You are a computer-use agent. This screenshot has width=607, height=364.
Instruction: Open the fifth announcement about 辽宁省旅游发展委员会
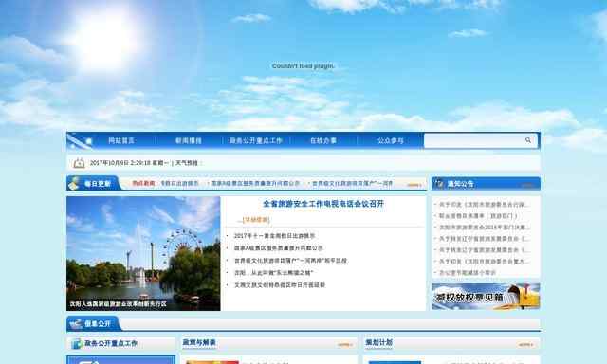(x=485, y=250)
